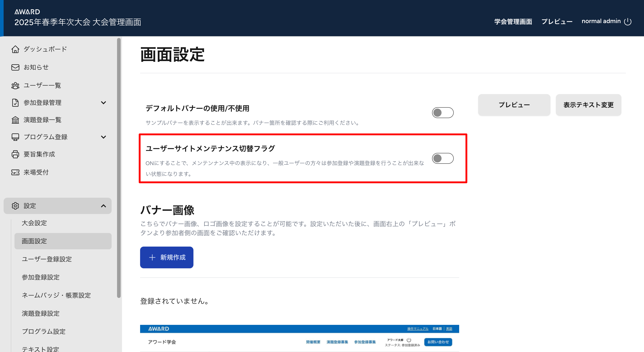Enable the user site maintenance flag switch
644x352 pixels.
coord(442,158)
